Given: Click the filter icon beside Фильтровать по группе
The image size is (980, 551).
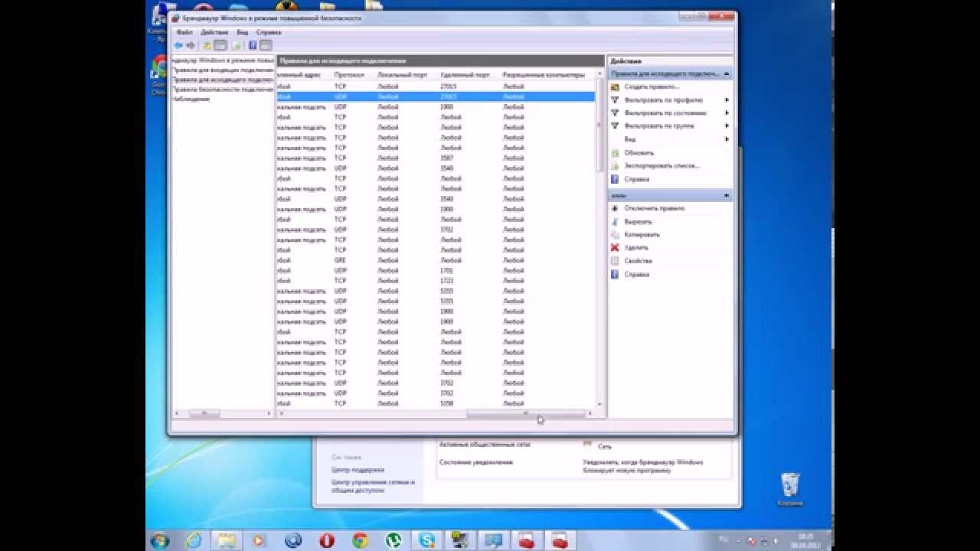Looking at the screenshot, I should [x=615, y=126].
